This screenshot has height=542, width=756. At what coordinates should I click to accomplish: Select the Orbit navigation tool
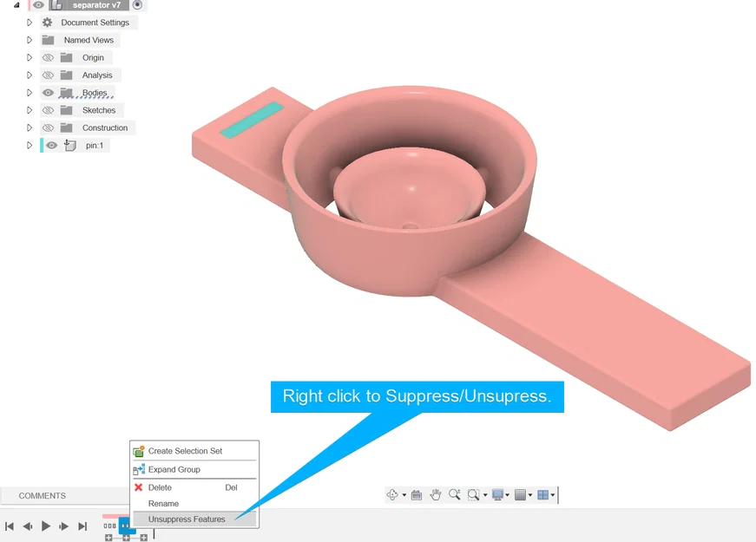[x=392, y=495]
